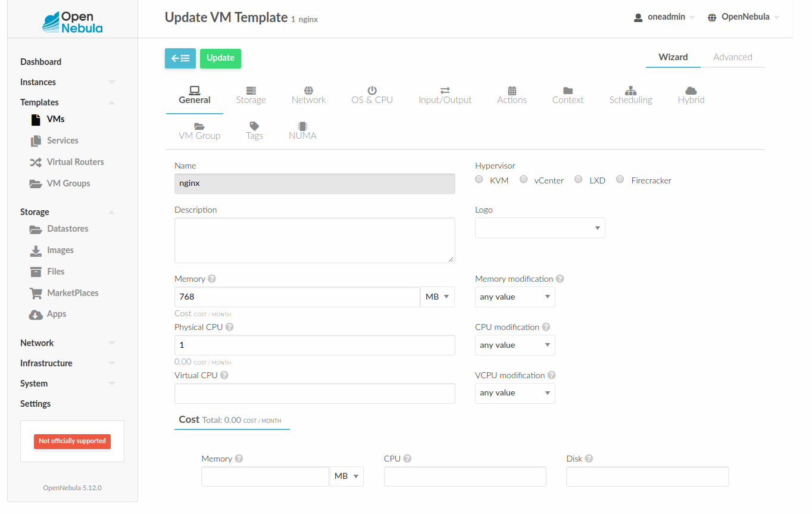Click the VCPU modification help icon
This screenshot has width=812, height=514.
pos(551,375)
